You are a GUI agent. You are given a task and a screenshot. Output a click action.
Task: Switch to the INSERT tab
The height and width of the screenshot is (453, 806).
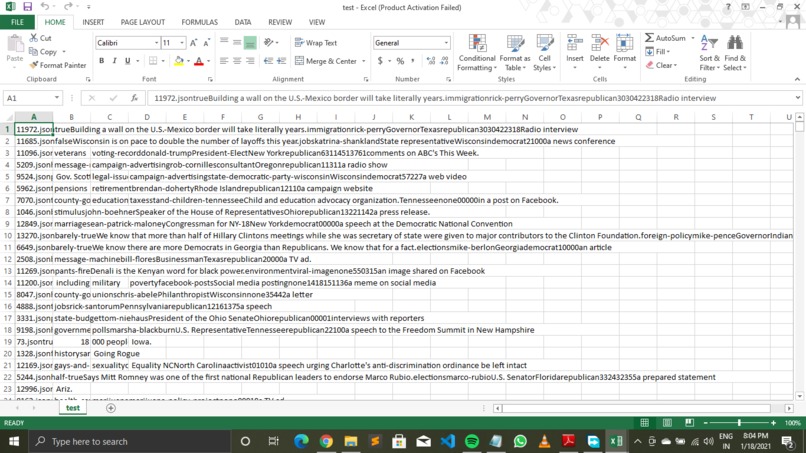tap(93, 22)
